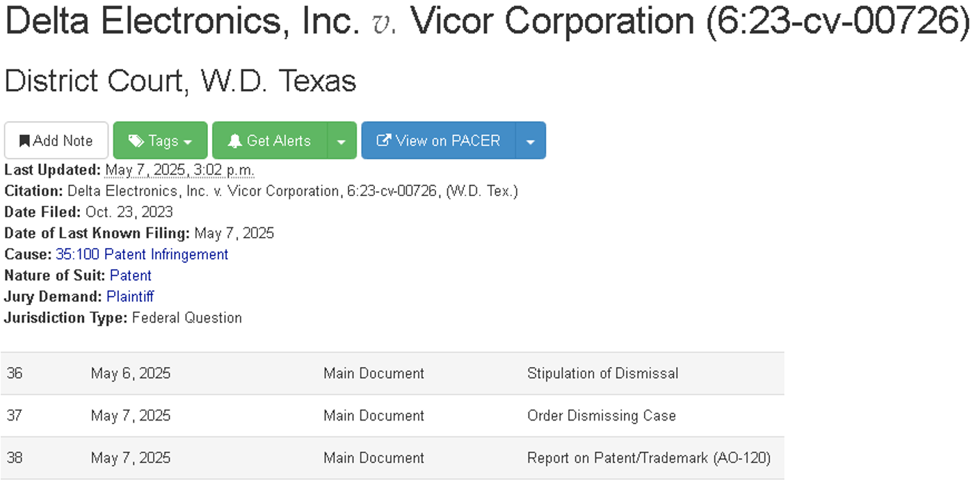Screen dimensions: 980x481
Task: Click the bookmark icon in Add Note
Action: (24, 141)
